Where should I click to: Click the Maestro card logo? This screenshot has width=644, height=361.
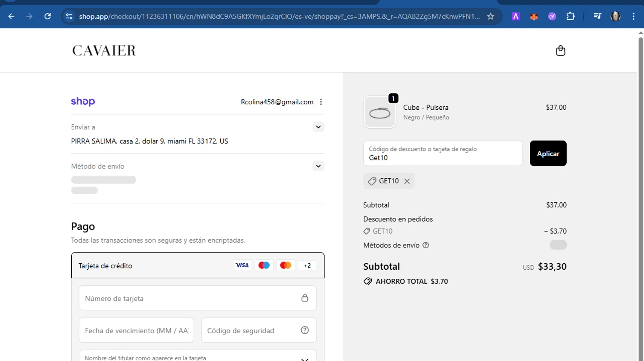tap(264, 265)
